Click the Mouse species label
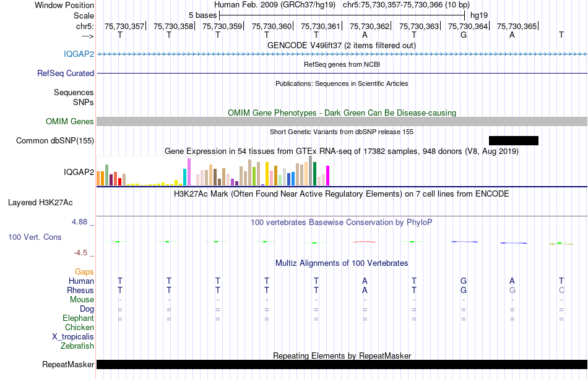Screen dimensions: 588x379 point(82,300)
